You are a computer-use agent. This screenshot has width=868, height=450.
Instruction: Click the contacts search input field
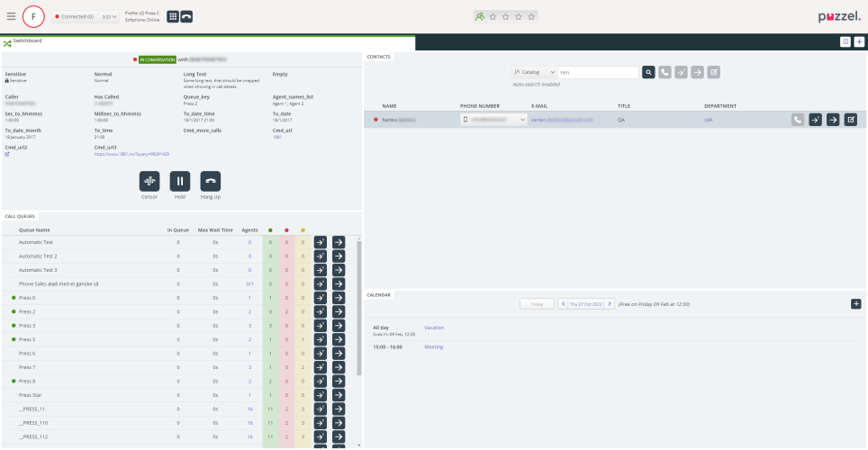[597, 72]
